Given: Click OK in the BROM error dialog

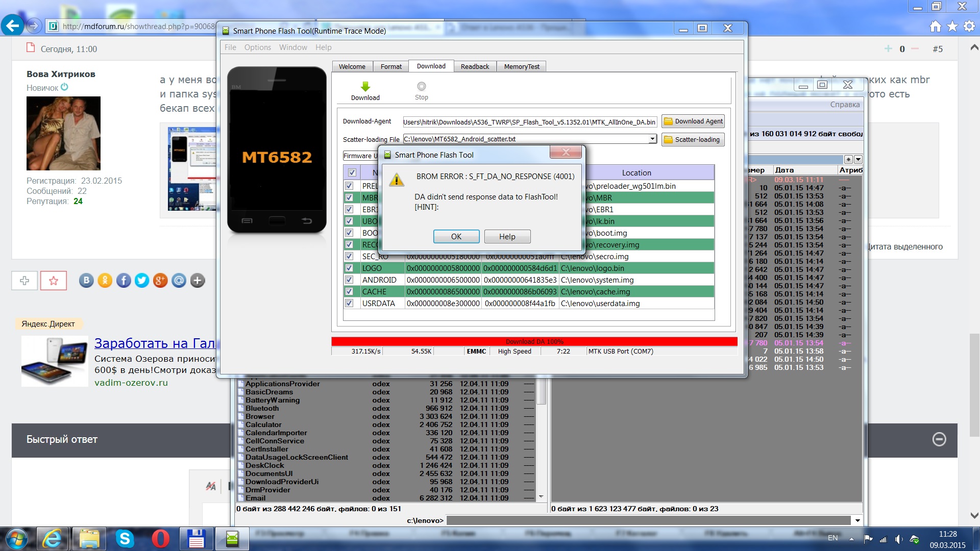Looking at the screenshot, I should 456,237.
